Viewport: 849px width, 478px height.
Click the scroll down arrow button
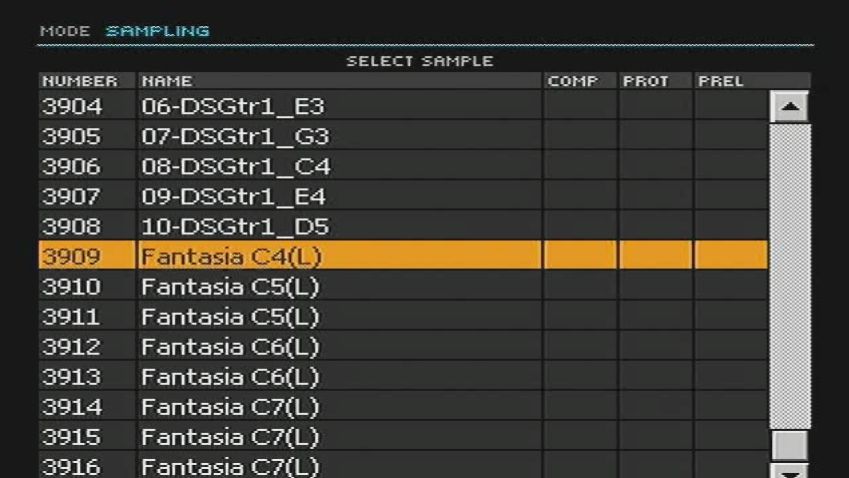(789, 468)
